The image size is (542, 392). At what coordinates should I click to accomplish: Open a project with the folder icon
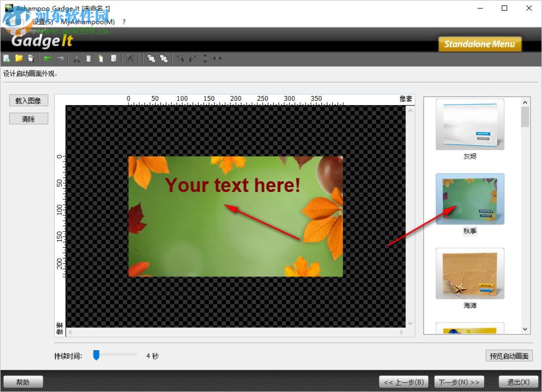[x=18, y=59]
